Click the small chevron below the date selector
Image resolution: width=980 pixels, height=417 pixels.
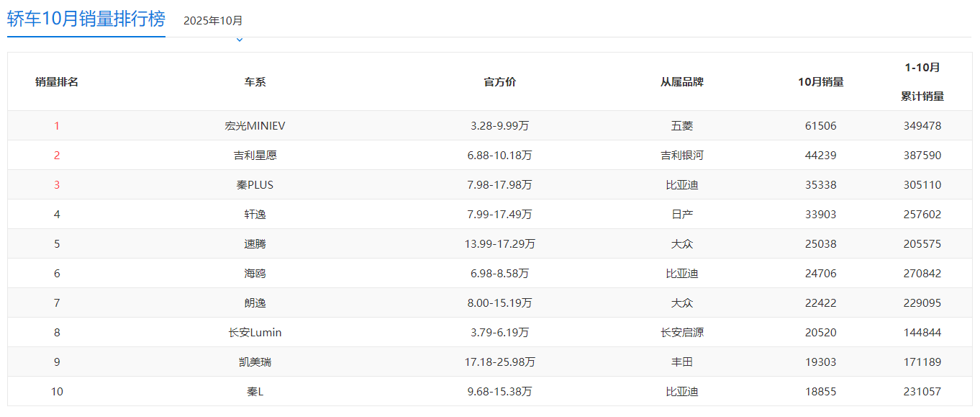coord(240,40)
